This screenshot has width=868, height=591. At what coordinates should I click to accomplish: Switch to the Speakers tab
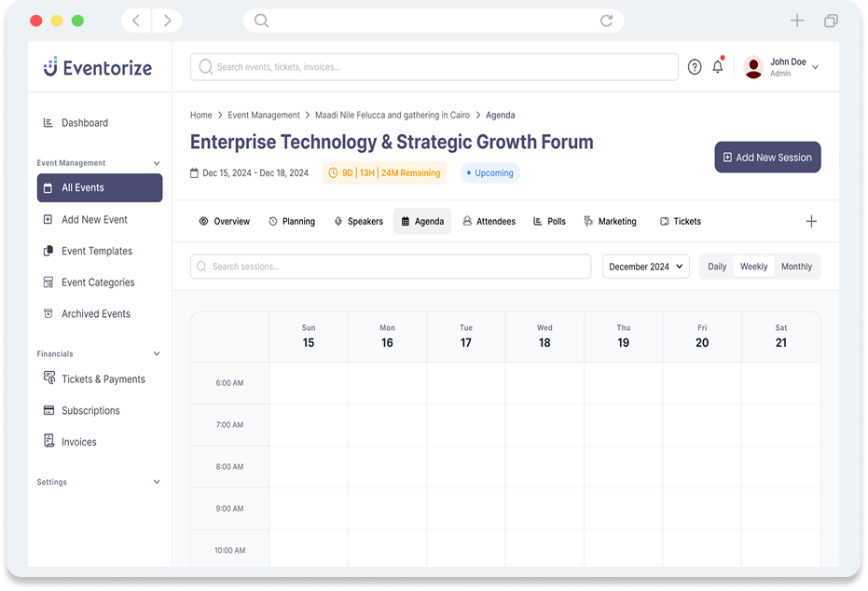(358, 221)
